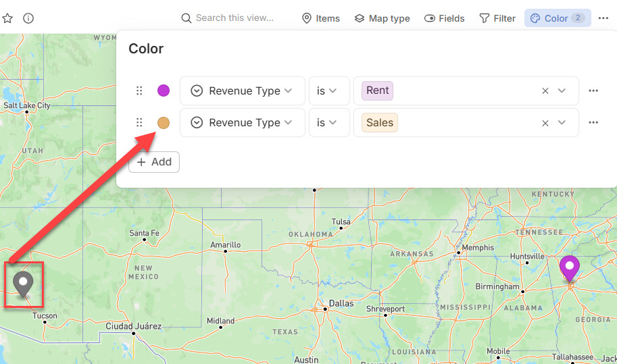Click the Color panel heading
Viewport: 617px width, 364px height.
pyautogui.click(x=145, y=49)
